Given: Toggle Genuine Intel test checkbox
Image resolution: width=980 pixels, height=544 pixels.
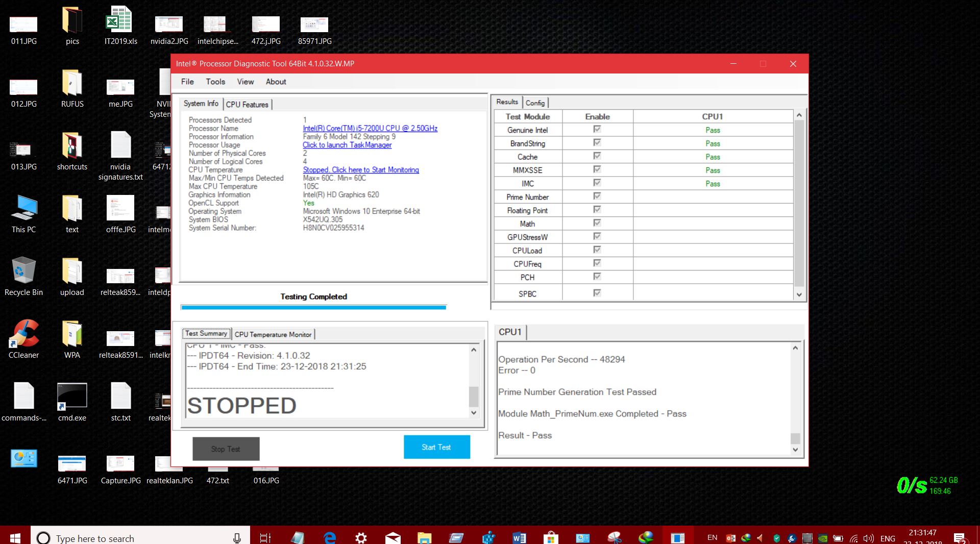Looking at the screenshot, I should pos(597,129).
